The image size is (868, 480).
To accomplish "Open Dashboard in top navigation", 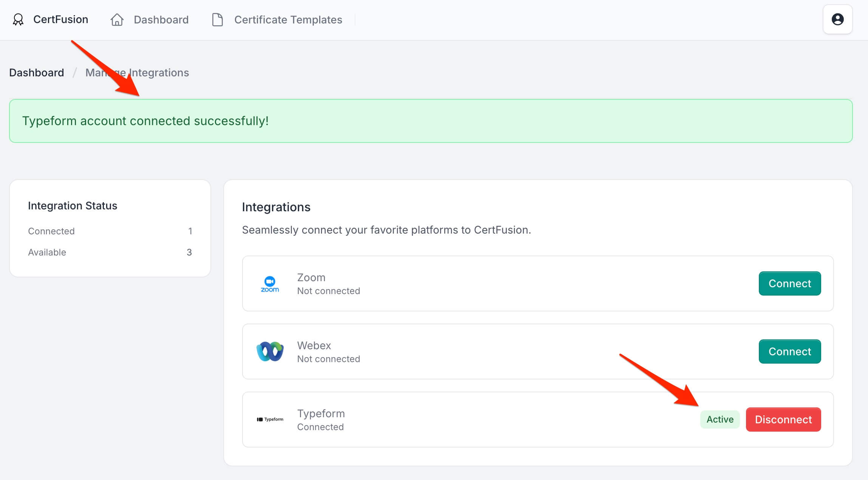I will (x=161, y=20).
